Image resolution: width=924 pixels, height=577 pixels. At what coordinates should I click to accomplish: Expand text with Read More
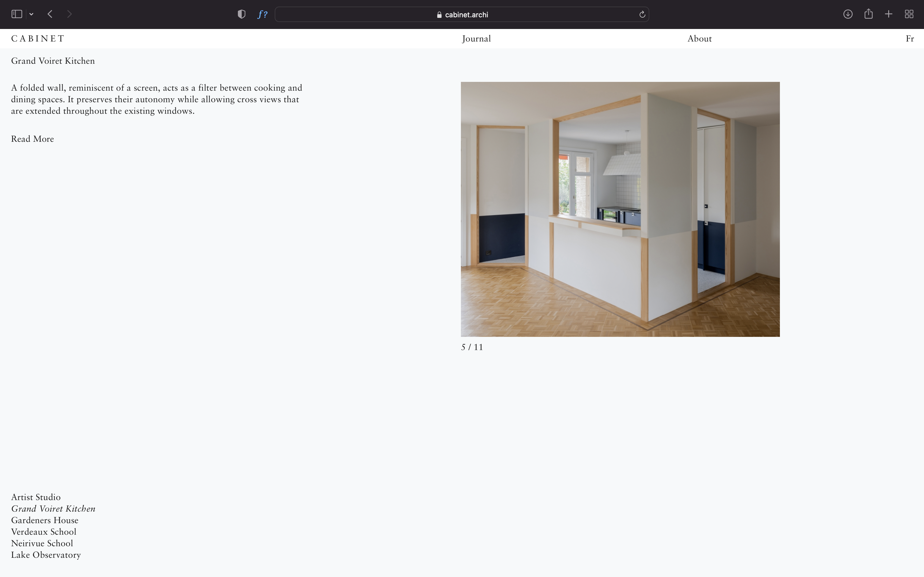click(x=32, y=139)
